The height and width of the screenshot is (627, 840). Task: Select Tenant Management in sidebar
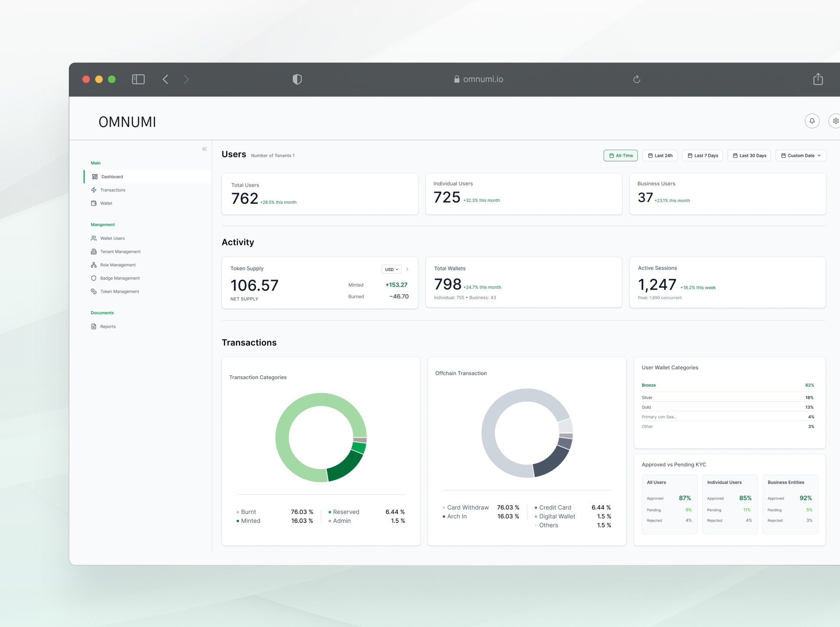(x=119, y=251)
